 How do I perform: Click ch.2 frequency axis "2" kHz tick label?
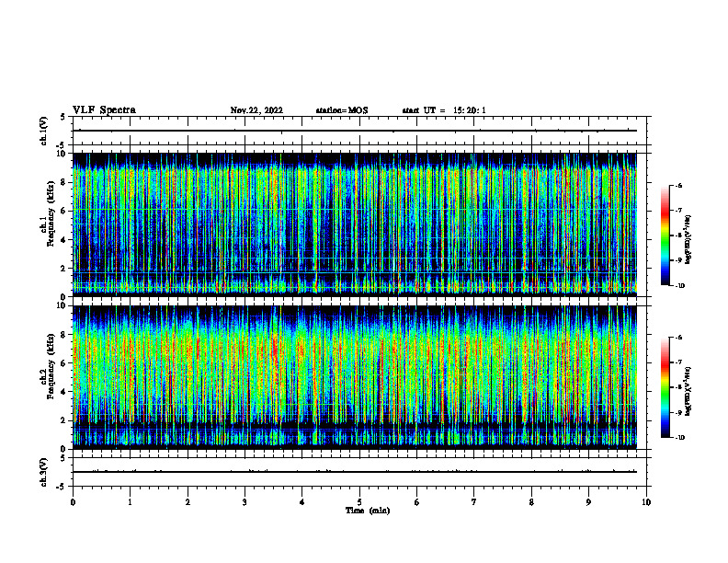click(64, 420)
